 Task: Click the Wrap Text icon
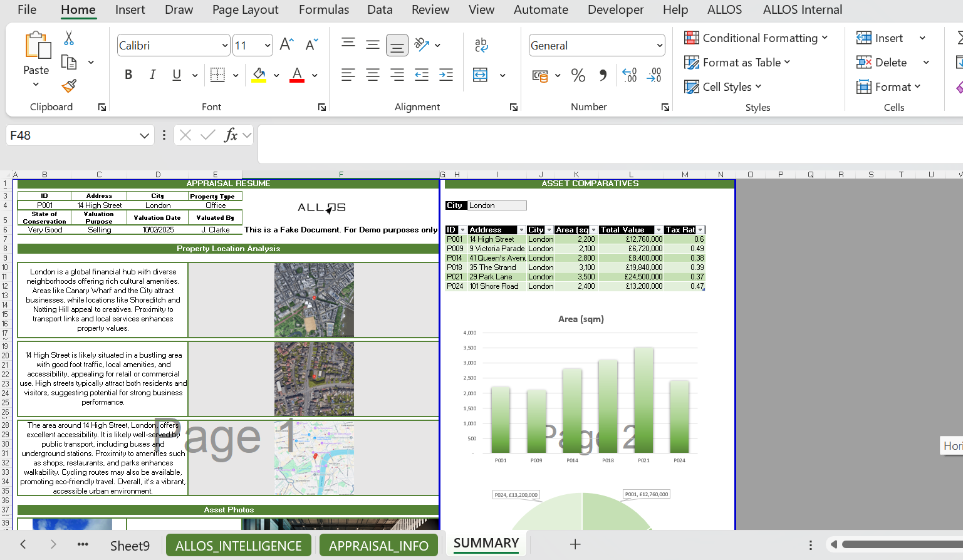coord(481,44)
